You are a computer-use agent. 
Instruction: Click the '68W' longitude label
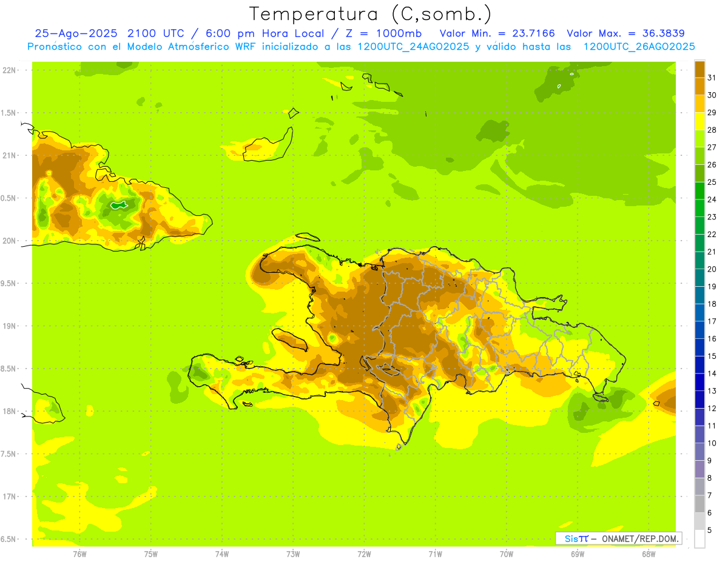(x=649, y=554)
